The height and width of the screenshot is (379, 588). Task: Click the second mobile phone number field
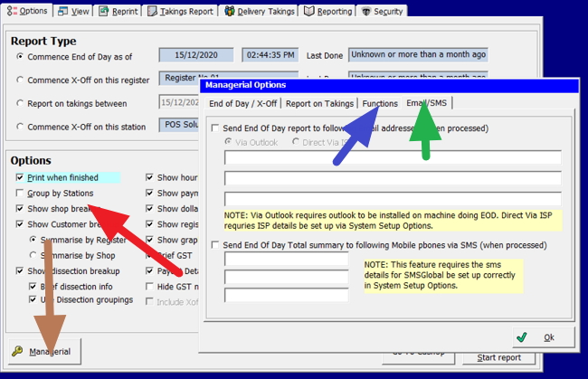pyautogui.click(x=287, y=277)
